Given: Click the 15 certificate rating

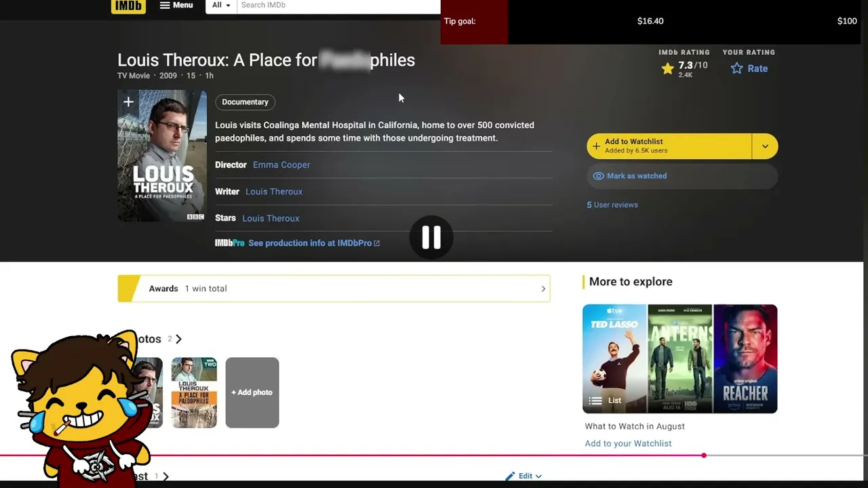Looking at the screenshot, I should pyautogui.click(x=191, y=76).
